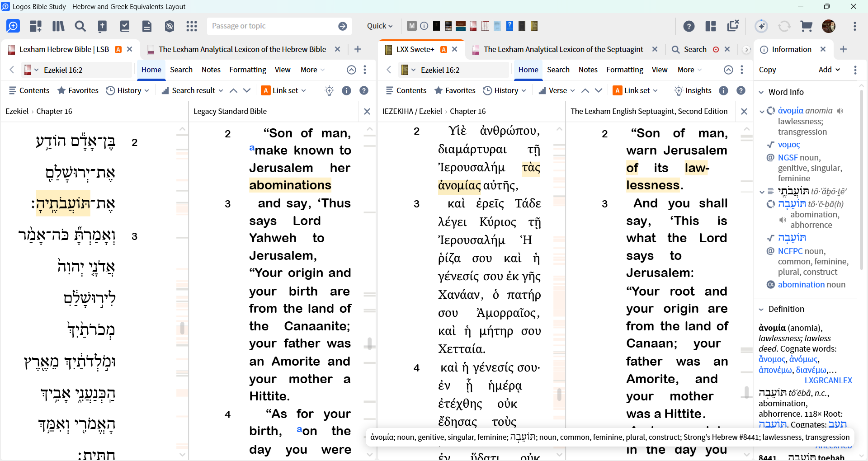Click the Close All panels icon

click(733, 26)
